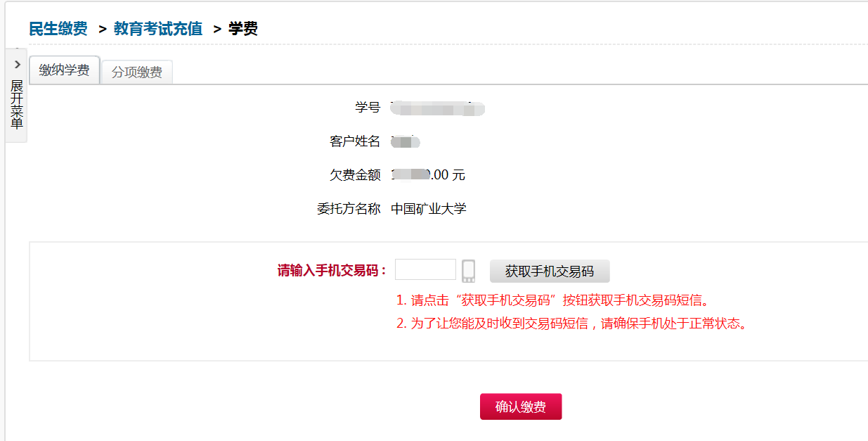Go to 民生缴费 in the breadcrumb
Image resolution: width=868 pixels, height=441 pixels.
pos(58,29)
